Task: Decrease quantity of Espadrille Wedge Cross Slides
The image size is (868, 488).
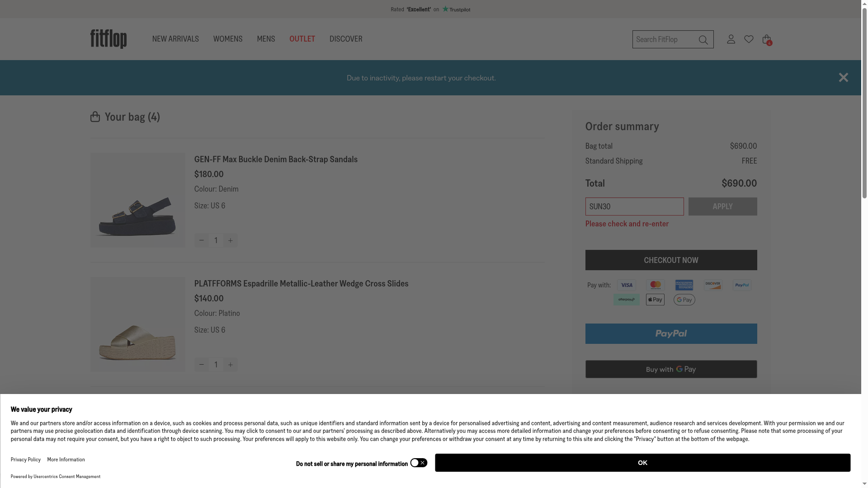Action: (x=202, y=365)
